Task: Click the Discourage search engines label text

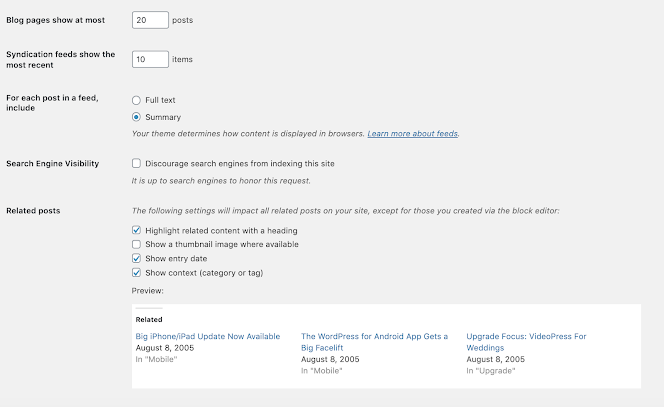Action: click(240, 163)
